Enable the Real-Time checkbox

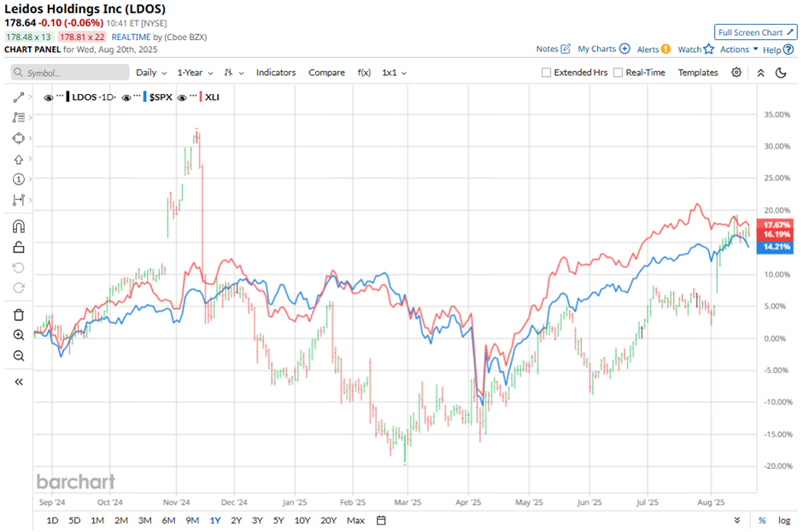coord(618,73)
